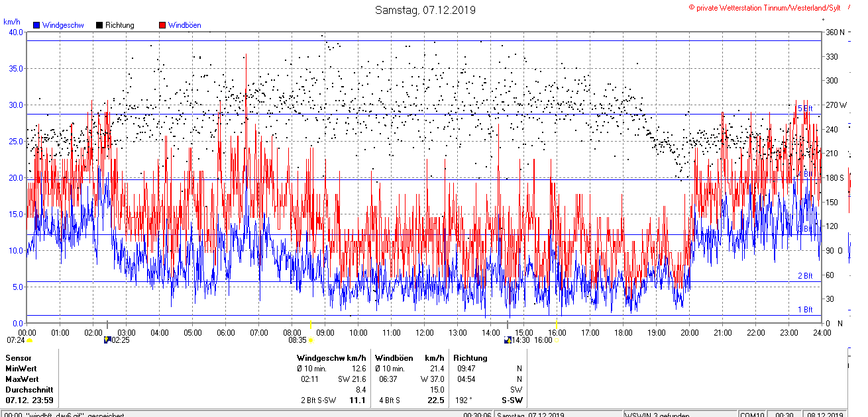Image resolution: width=868 pixels, height=417 pixels.
Task: Click the 2 Bft S-SW reading
Action: click(319, 400)
